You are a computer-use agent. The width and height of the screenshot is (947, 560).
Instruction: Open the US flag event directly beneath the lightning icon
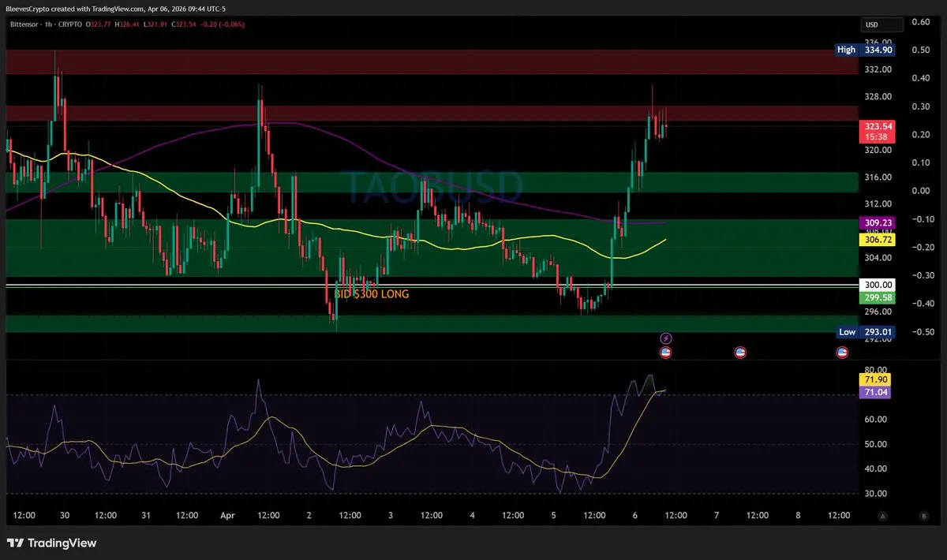tap(665, 353)
